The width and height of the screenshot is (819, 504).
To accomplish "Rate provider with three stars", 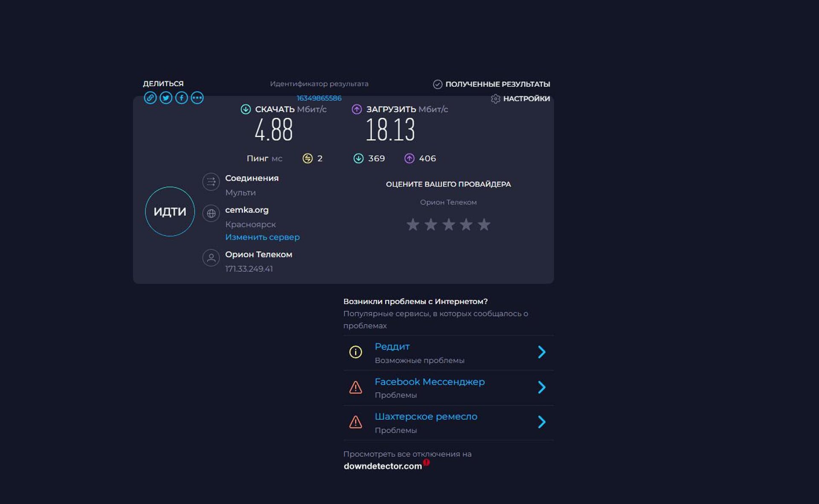I will 448,224.
